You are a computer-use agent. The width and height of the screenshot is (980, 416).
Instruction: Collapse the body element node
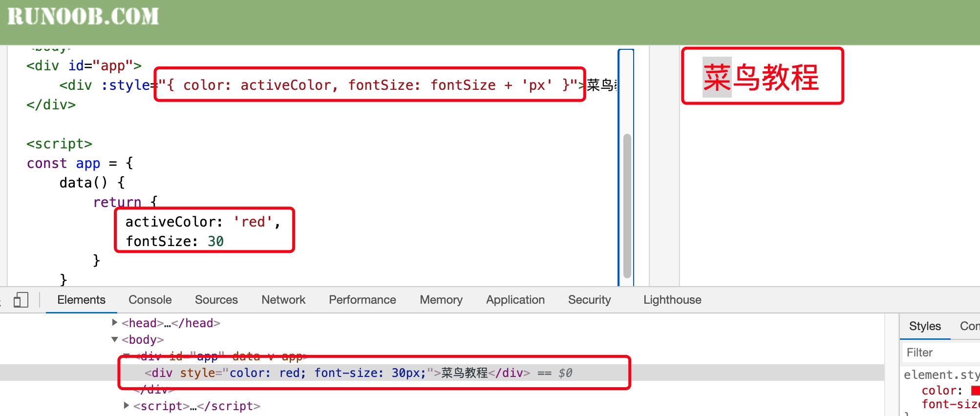coord(115,339)
